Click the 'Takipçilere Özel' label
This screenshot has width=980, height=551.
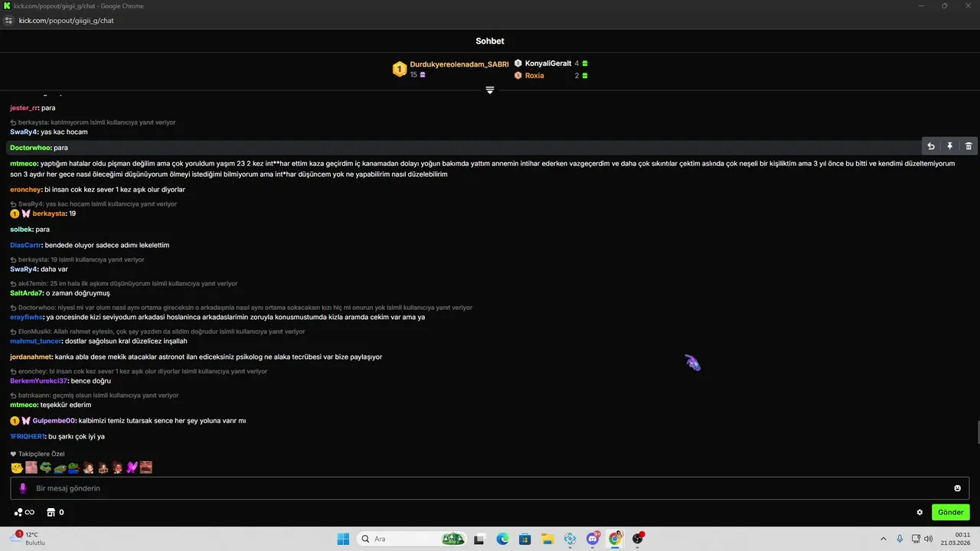pyautogui.click(x=38, y=454)
